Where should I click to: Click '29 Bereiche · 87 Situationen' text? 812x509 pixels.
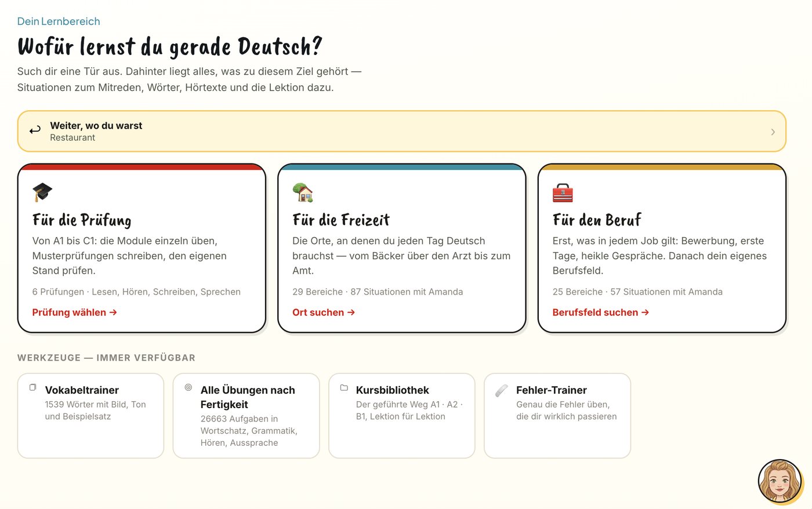(378, 292)
